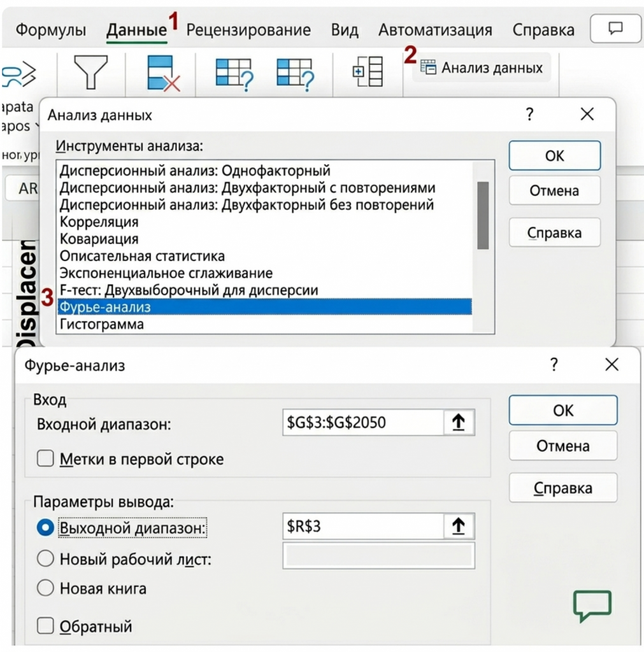Click the green comment bubble icon
The height and width of the screenshot is (652, 644).
(592, 606)
